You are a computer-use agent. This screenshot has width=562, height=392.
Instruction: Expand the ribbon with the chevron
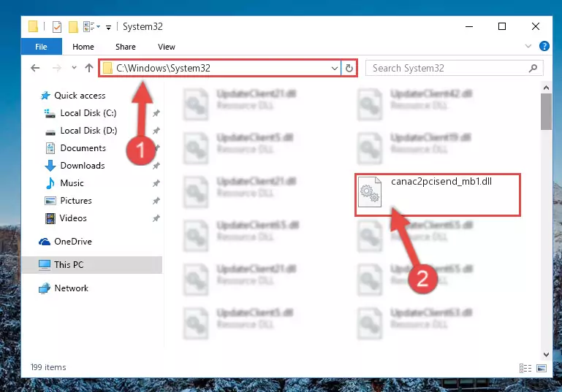(x=528, y=46)
